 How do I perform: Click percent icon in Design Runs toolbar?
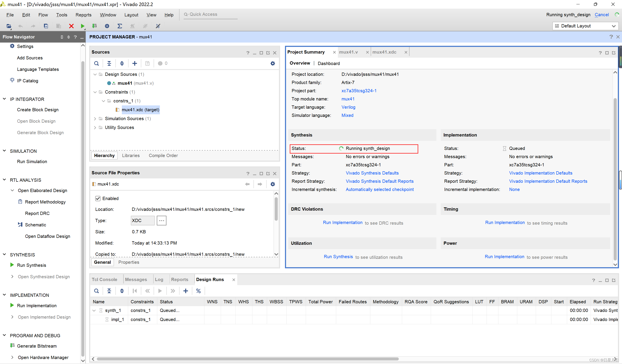(198, 291)
